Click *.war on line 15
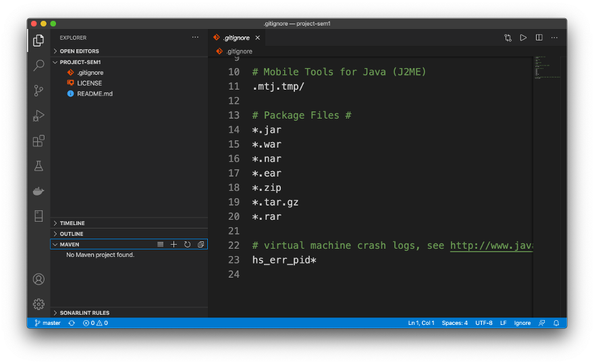The image size is (594, 364). pos(267,144)
